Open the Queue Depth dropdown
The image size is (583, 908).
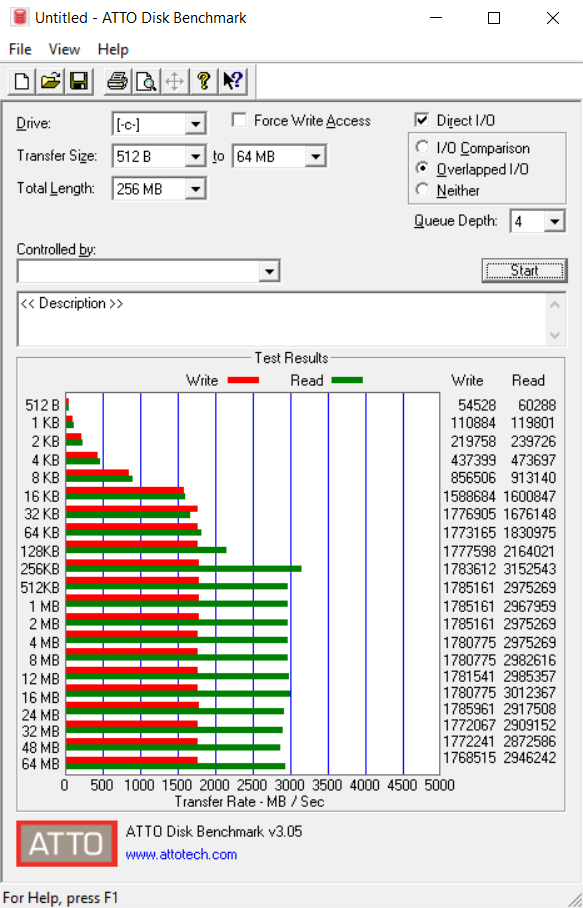pos(555,221)
